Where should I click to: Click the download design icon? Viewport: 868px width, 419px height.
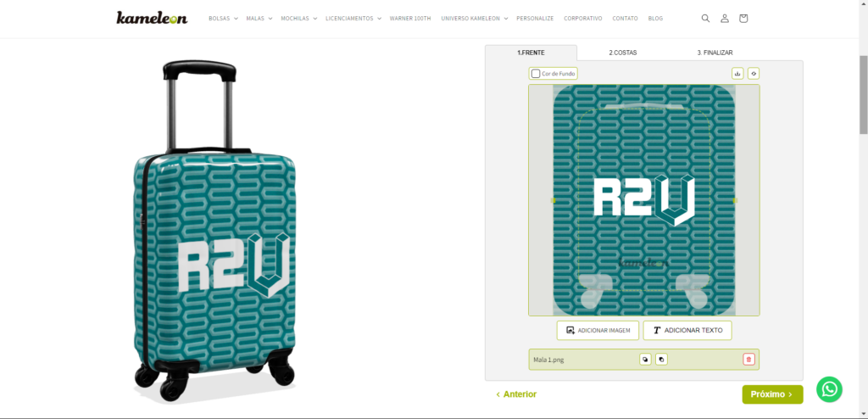[737, 73]
